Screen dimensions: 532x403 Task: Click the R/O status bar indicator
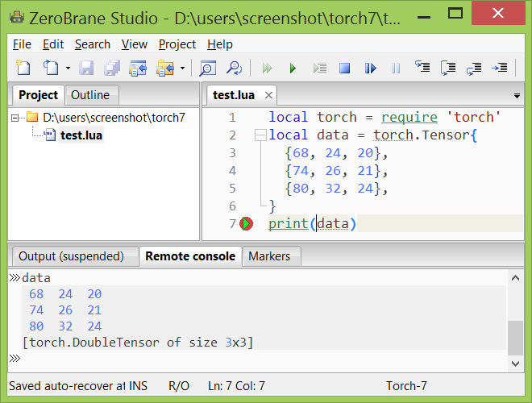pos(179,386)
